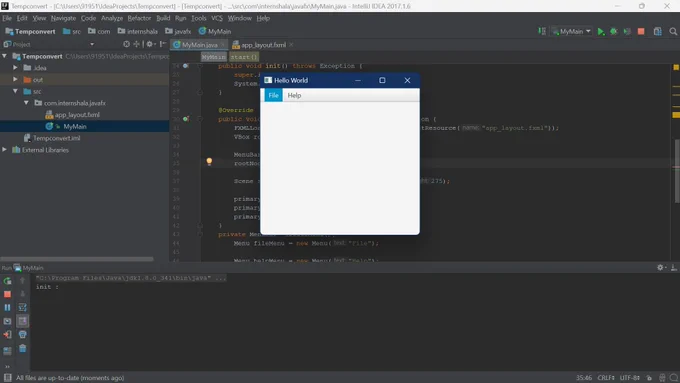Change UTF-8 file encoding in status bar

(630, 378)
